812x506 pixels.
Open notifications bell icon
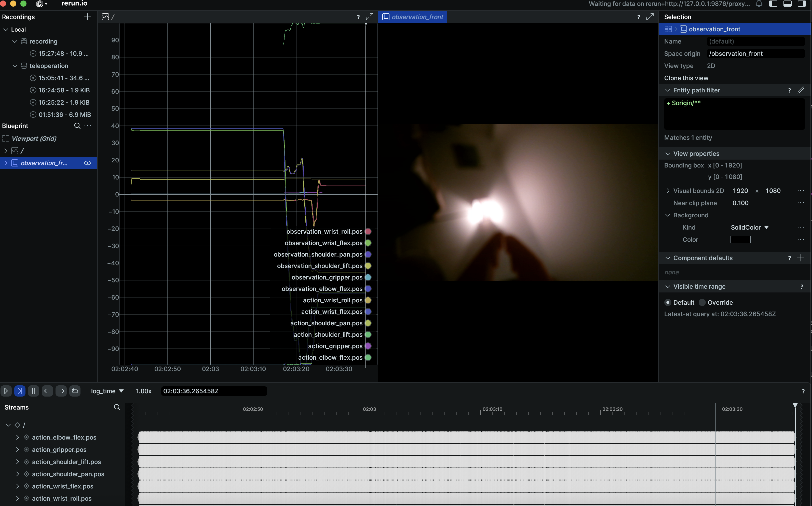(x=759, y=4)
